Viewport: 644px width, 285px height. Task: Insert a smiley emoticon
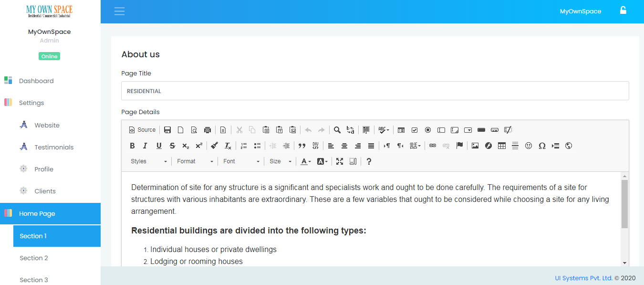pos(528,146)
